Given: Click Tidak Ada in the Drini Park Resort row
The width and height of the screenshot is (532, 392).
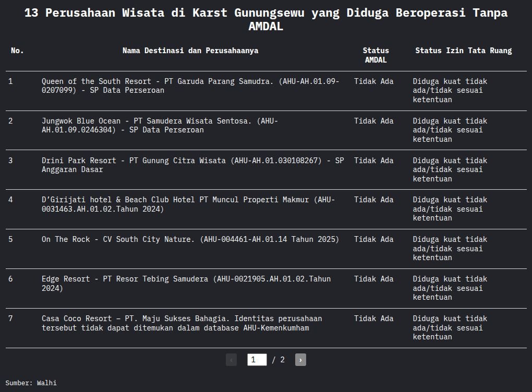Looking at the screenshot, I should [x=373, y=161].
